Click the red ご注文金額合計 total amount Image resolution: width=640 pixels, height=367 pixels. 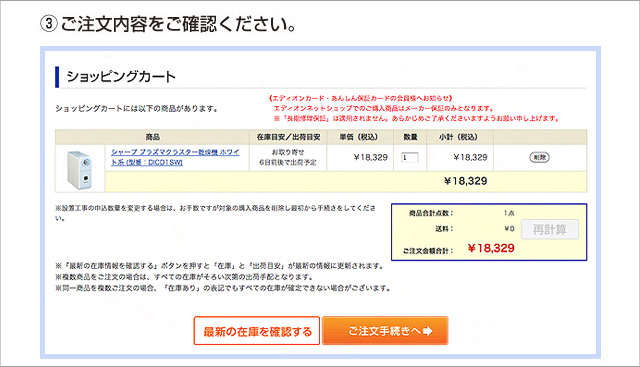pos(491,248)
